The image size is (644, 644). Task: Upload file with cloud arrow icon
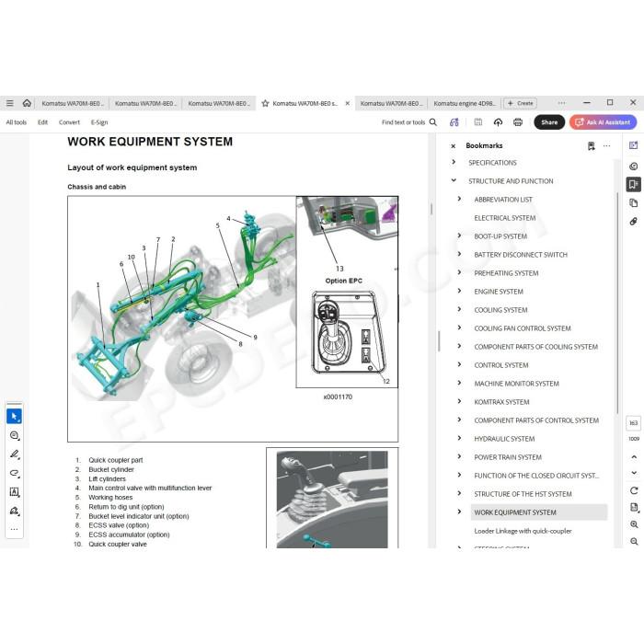499,122
